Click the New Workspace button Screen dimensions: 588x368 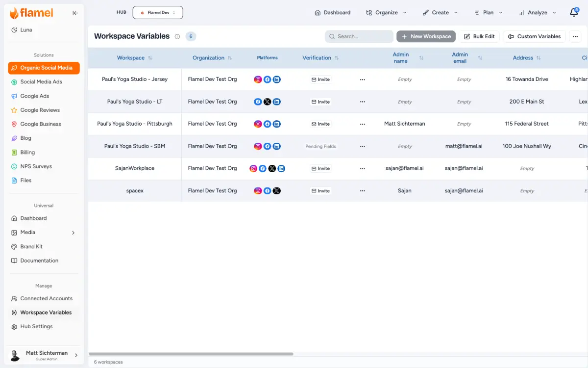click(x=426, y=36)
